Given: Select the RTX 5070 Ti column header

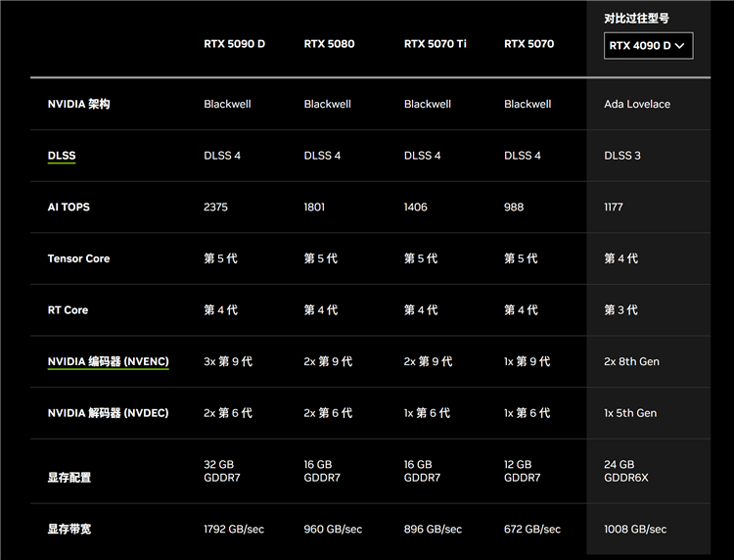Looking at the screenshot, I should [x=436, y=44].
